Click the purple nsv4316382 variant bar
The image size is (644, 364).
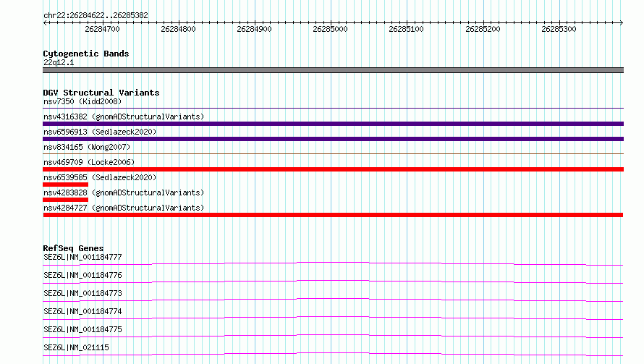(x=333, y=124)
